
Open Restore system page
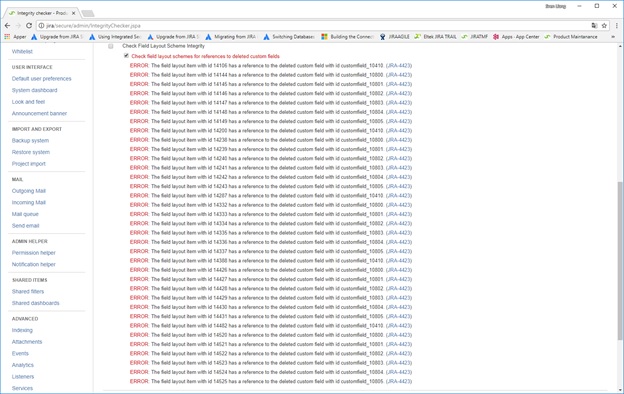click(x=31, y=152)
